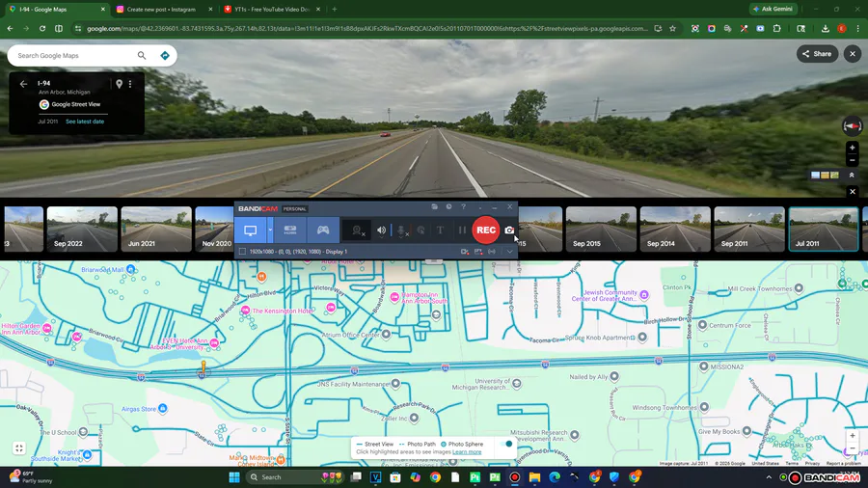
Task: Open a new browser tab
Action: click(335, 10)
